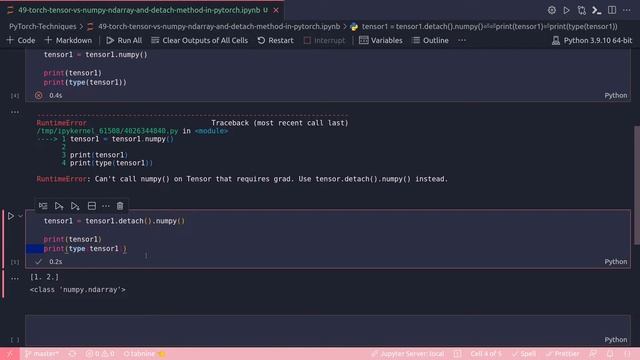Delete the cell with trash icon
640x360 pixels.
point(120,206)
